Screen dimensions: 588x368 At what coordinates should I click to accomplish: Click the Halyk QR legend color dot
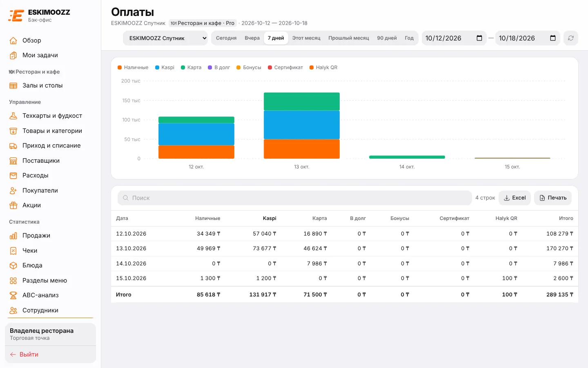click(x=312, y=67)
